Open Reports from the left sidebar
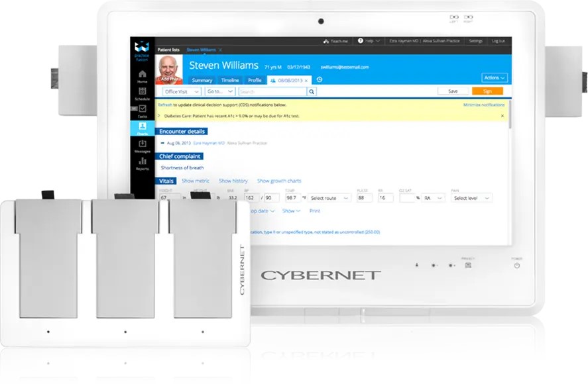588x384 pixels. click(x=142, y=164)
